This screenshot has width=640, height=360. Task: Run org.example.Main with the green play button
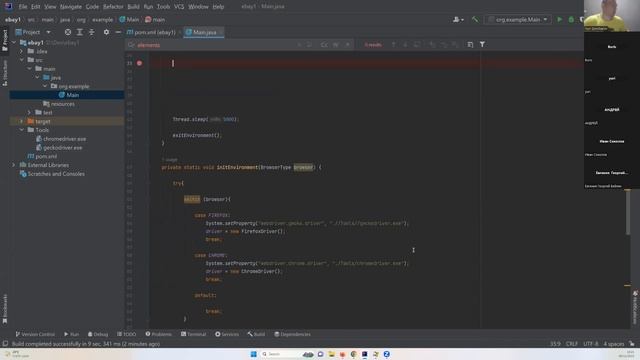560,19
